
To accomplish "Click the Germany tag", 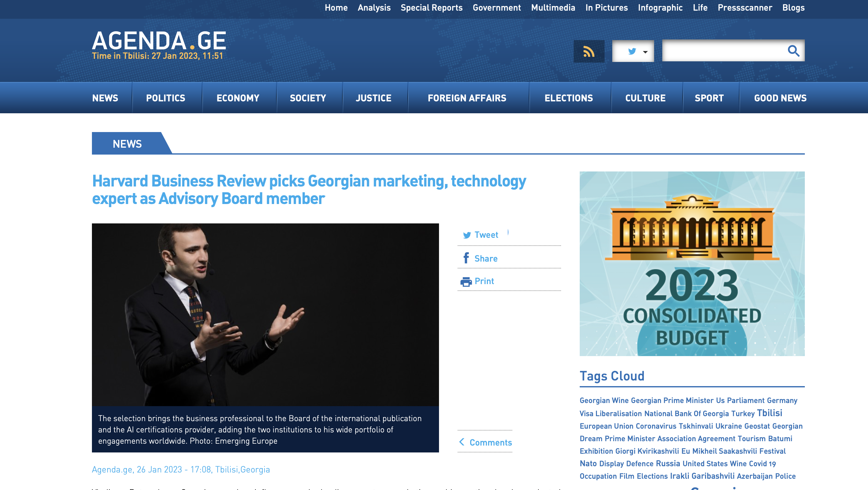I will [782, 400].
